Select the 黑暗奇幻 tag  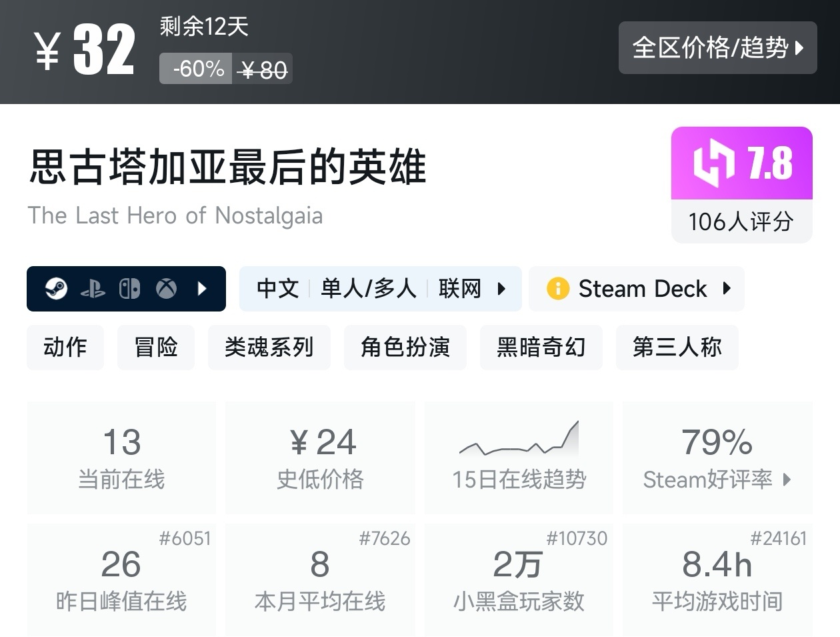(541, 347)
